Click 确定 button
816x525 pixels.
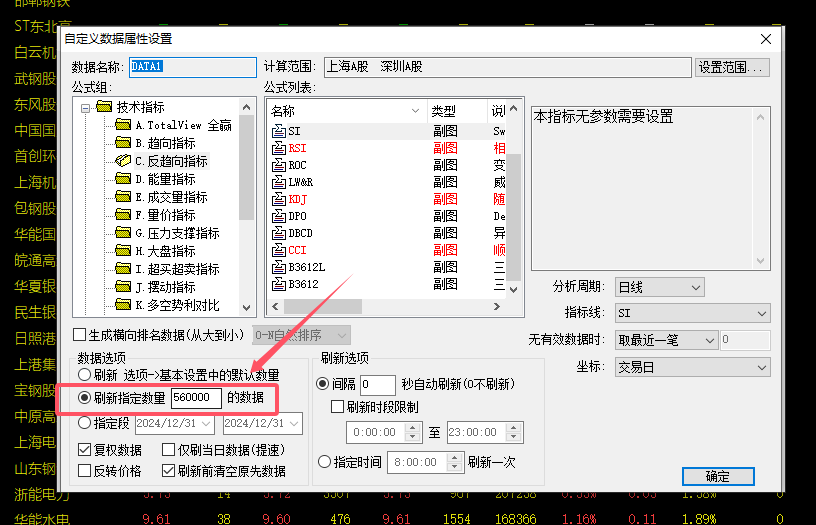click(x=718, y=476)
